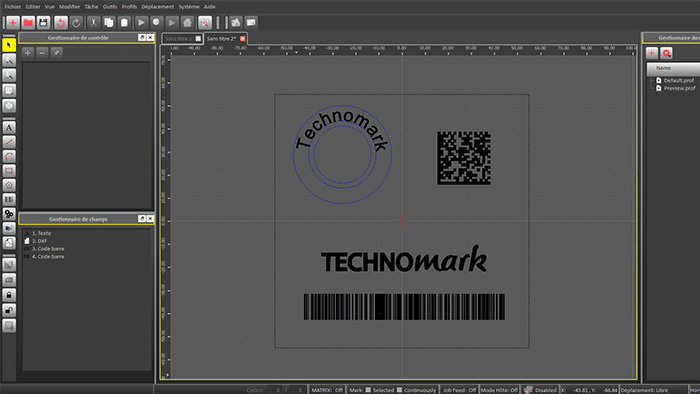Start marking with the first play icon
The width and height of the screenshot is (700, 394).
click(141, 22)
